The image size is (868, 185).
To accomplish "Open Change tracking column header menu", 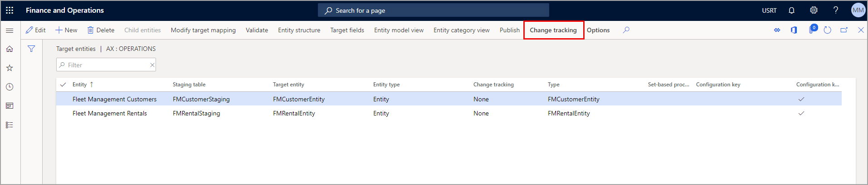I will pos(493,85).
